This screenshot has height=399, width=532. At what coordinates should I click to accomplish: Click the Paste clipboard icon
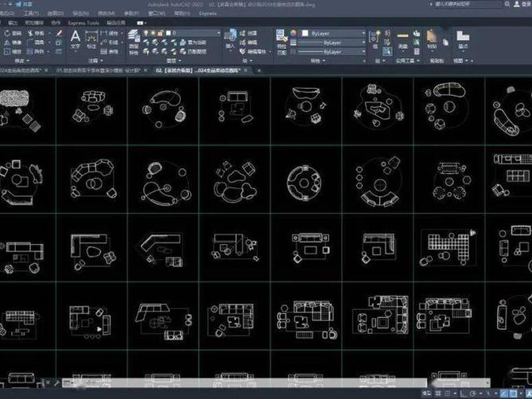[432, 39]
